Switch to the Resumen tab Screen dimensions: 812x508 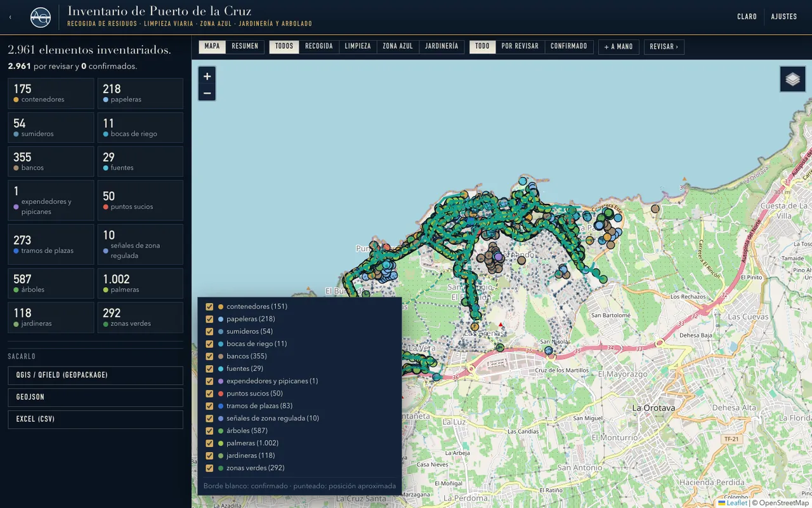(245, 46)
